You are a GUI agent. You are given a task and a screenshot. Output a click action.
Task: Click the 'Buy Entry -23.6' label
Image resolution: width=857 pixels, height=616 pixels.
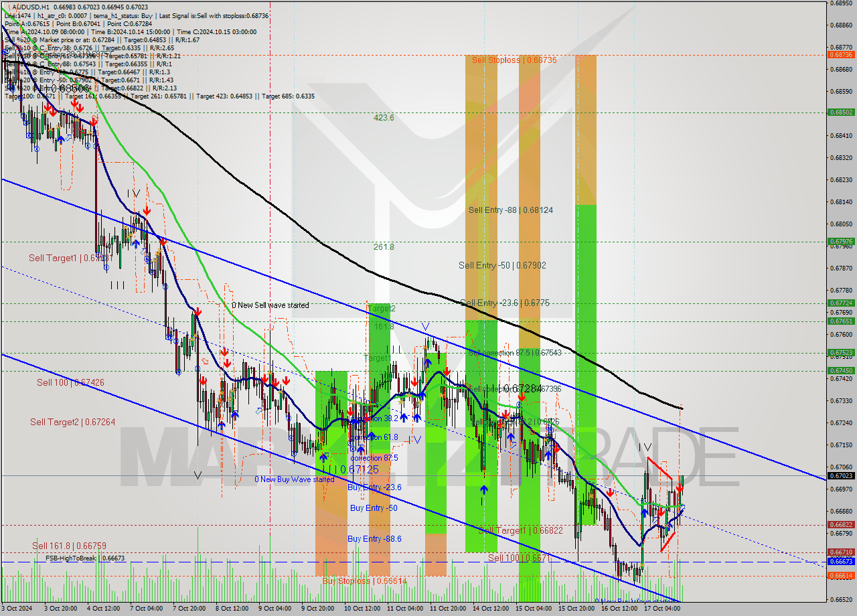[374, 487]
